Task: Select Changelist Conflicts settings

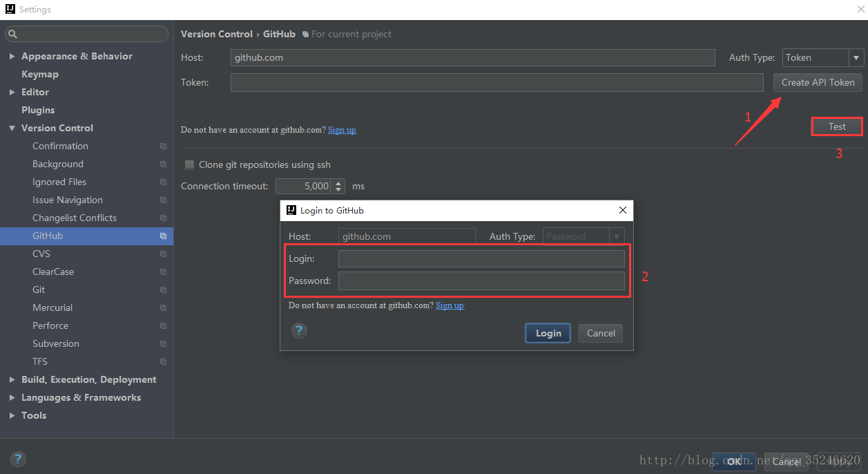Action: click(x=75, y=218)
